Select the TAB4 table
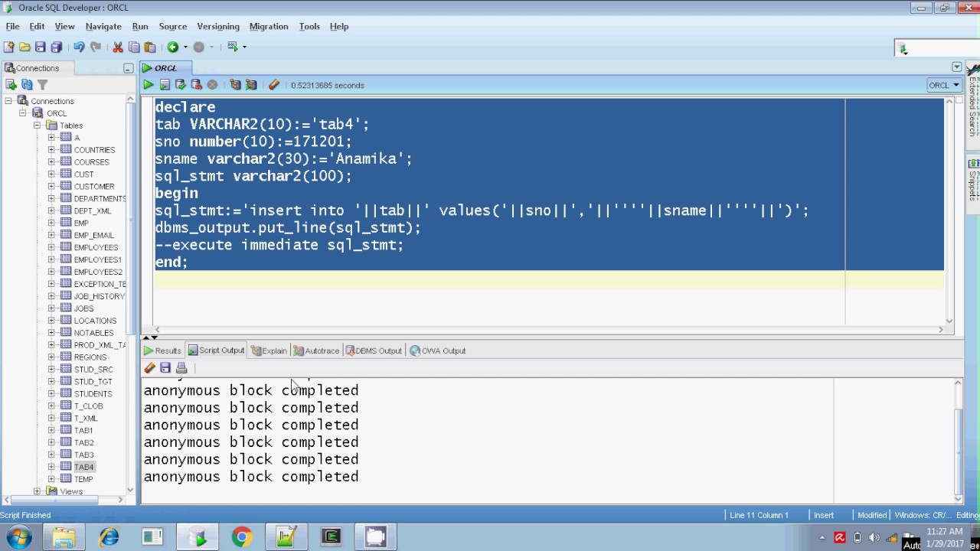Image resolution: width=980 pixels, height=551 pixels. tap(83, 467)
